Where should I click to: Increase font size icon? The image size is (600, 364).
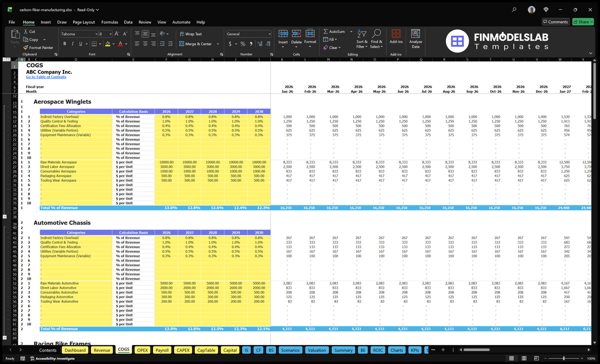pyautogui.click(x=117, y=34)
